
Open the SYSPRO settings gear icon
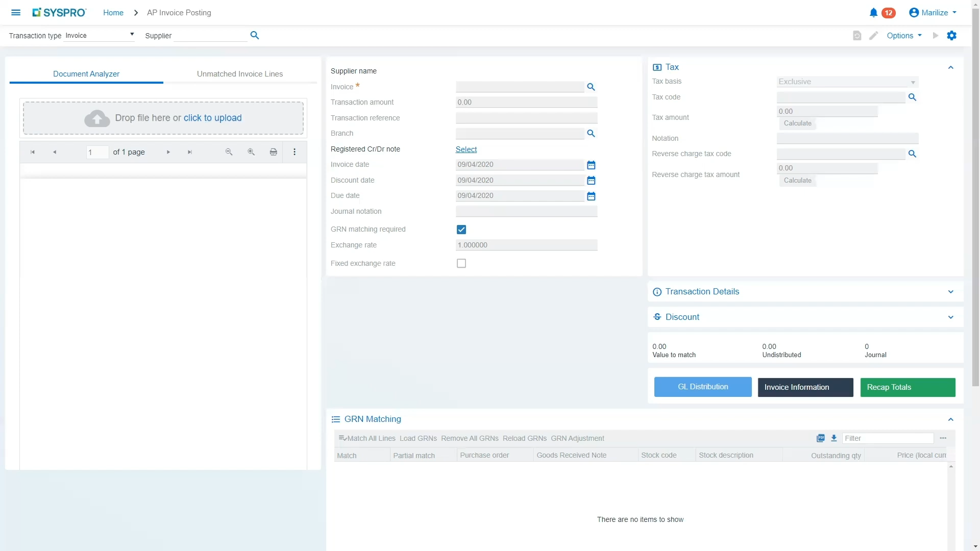[x=952, y=35]
